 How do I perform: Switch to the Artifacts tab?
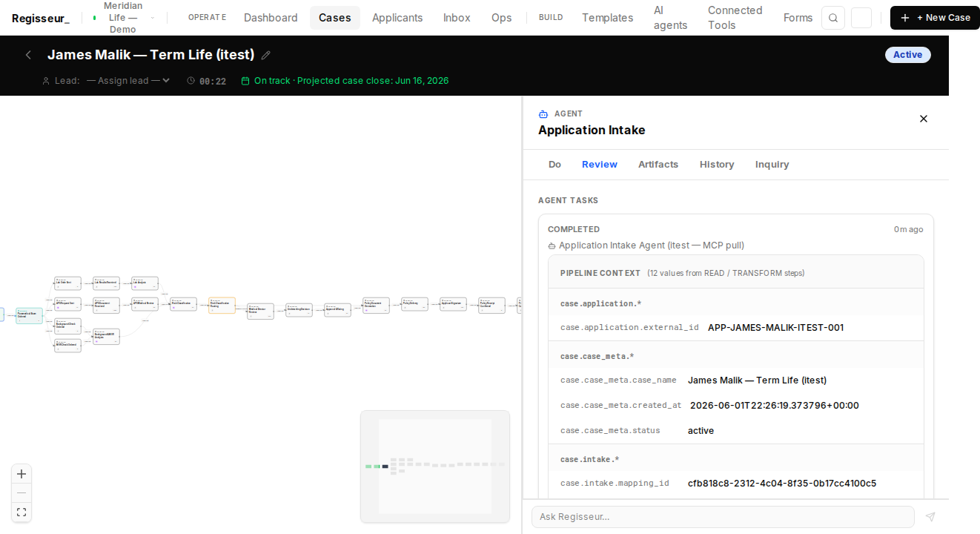658,165
